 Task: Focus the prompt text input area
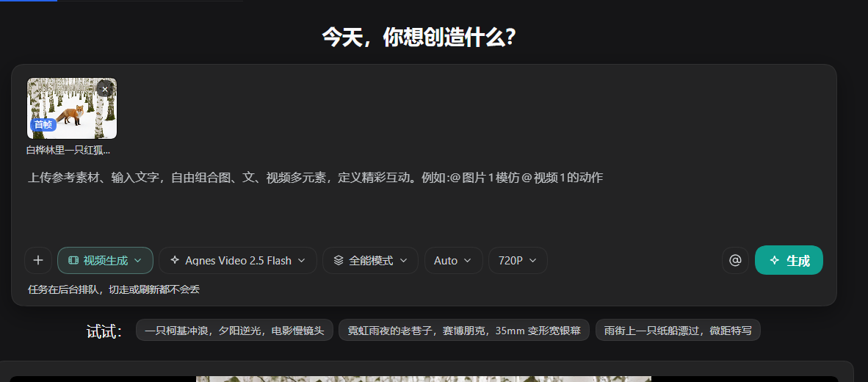pos(424,202)
